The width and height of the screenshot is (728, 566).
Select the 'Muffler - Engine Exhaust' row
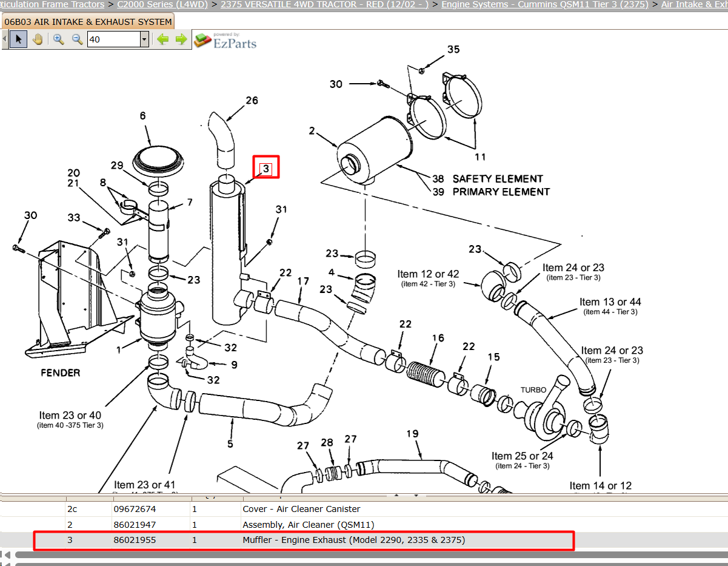[x=364, y=540]
